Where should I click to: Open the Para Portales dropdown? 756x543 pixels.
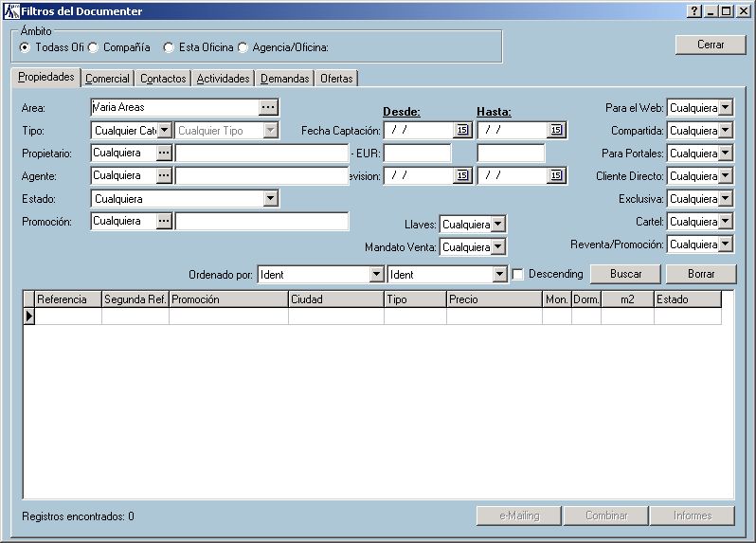pyautogui.click(x=726, y=153)
